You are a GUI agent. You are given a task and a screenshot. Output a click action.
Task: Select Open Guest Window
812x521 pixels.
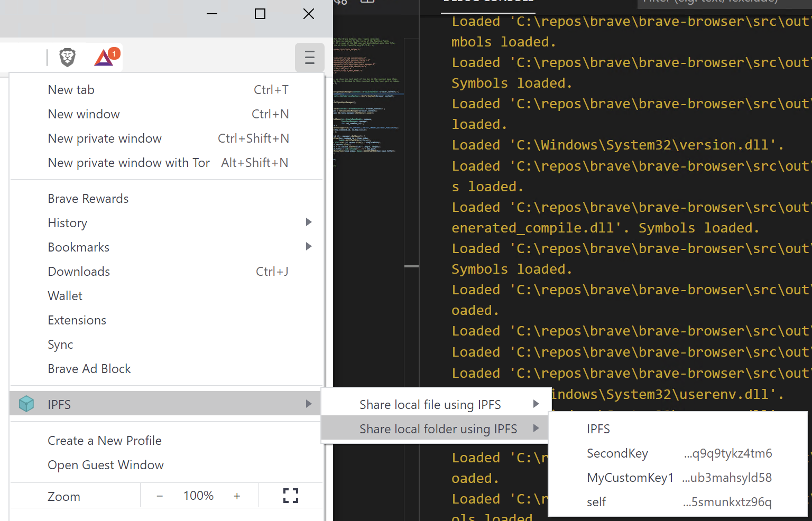167,465
